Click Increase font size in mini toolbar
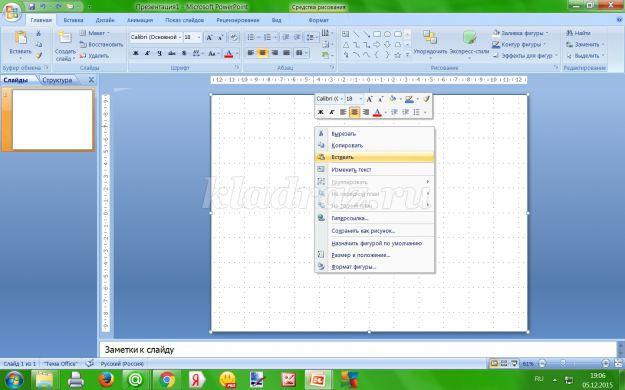 coord(369,99)
